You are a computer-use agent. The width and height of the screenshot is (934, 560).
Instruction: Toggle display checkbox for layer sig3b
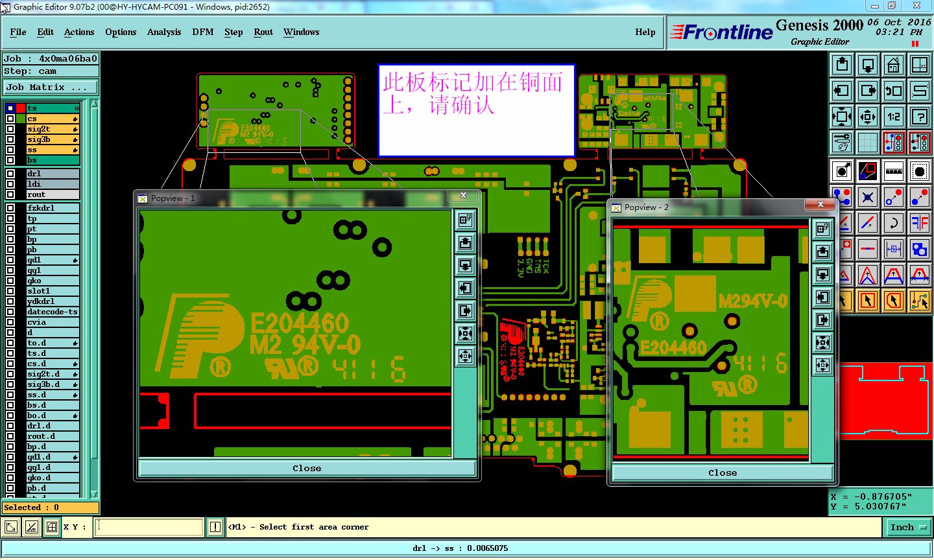10,139
